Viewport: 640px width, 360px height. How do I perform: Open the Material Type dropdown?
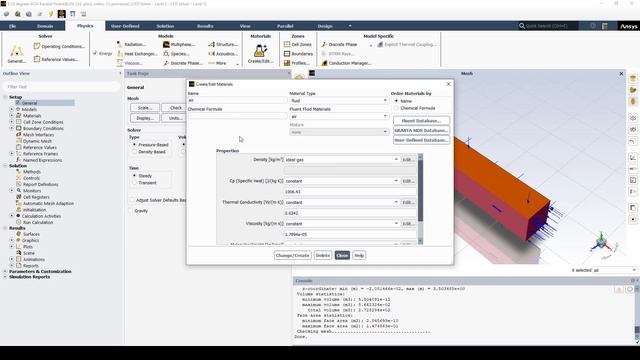pos(339,100)
